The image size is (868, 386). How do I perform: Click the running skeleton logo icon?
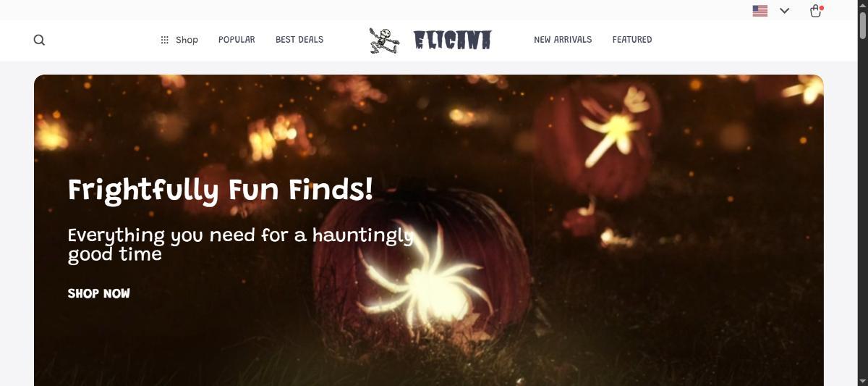[x=384, y=41]
